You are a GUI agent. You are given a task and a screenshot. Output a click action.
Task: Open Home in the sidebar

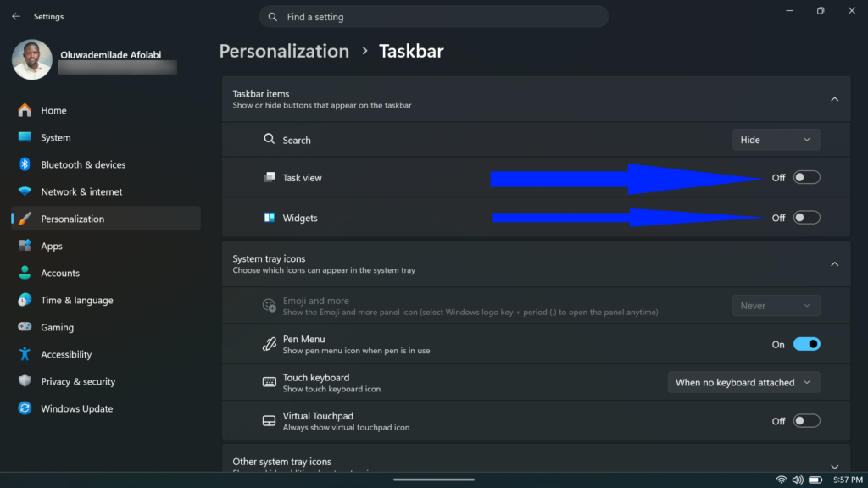pyautogui.click(x=106, y=110)
